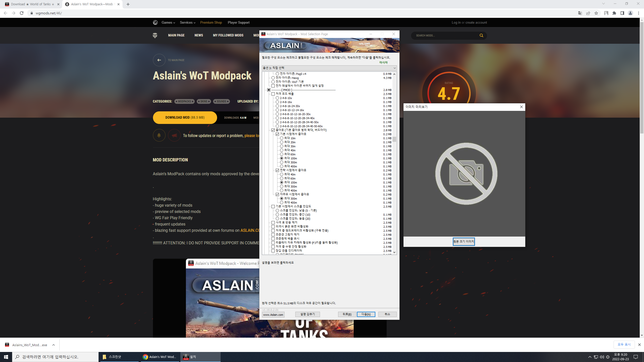Click Chrome extensions puzzle icon
644x362 pixels.
pos(614,13)
